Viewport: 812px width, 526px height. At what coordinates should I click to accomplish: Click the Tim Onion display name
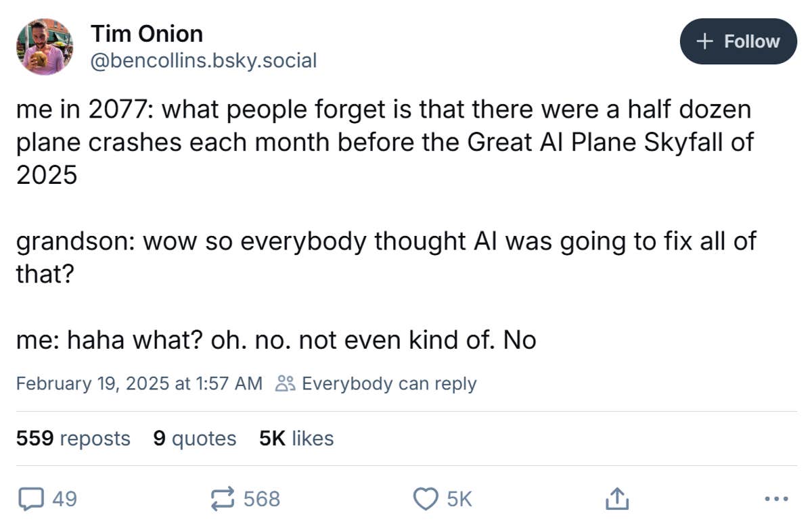(x=147, y=33)
